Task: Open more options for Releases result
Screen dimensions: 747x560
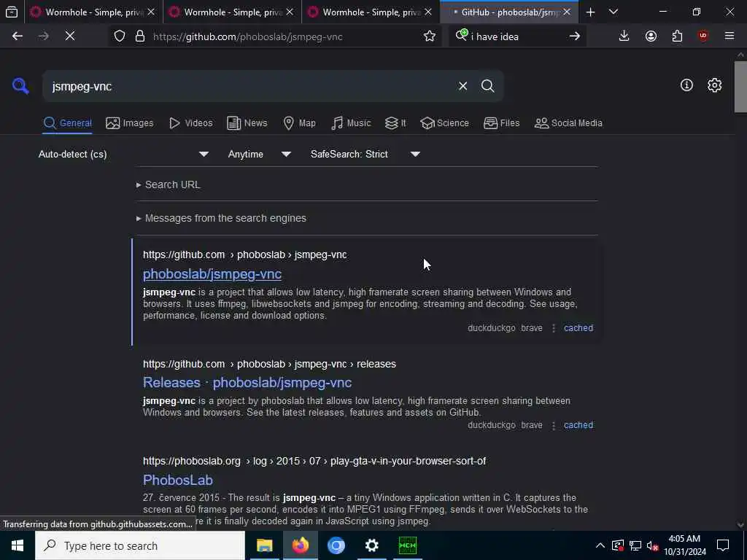Action: [553, 425]
